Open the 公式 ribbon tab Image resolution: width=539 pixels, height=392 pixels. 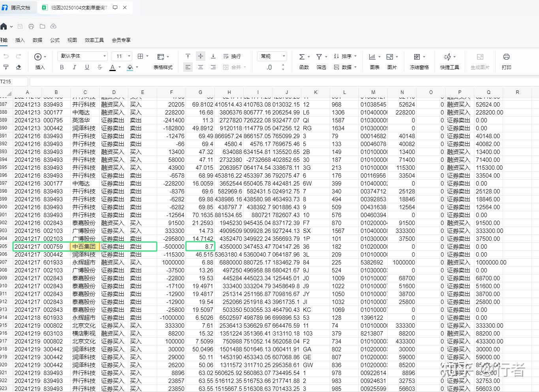55,40
